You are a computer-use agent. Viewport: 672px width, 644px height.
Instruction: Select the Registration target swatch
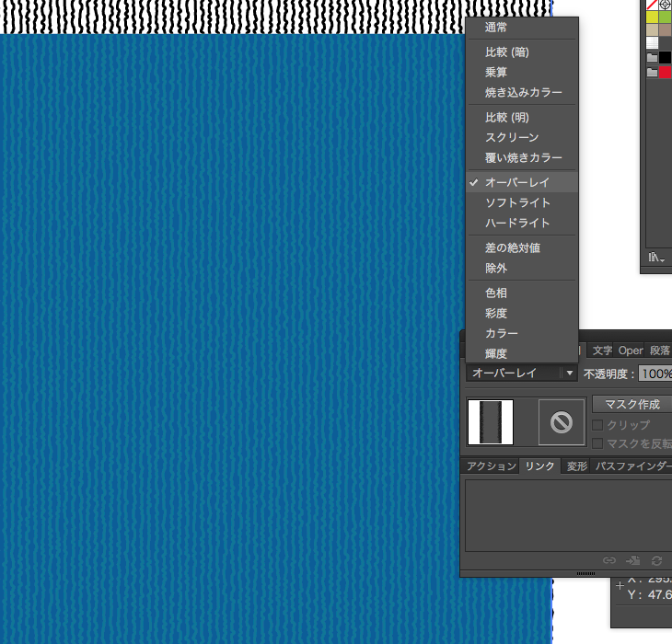click(666, 5)
